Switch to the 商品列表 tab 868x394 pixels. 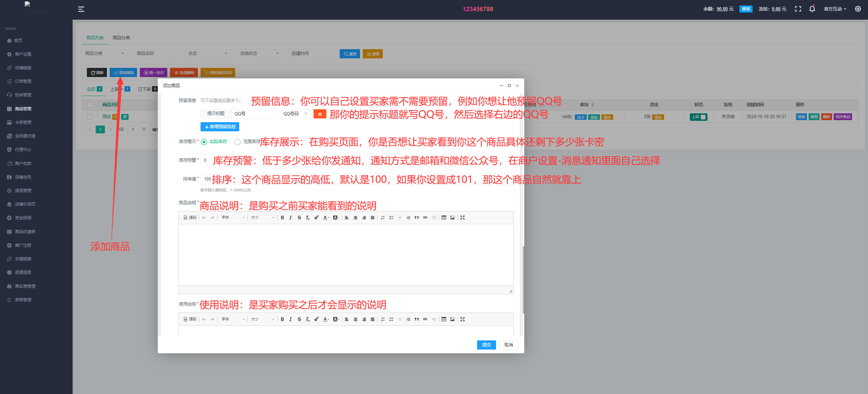[95, 38]
